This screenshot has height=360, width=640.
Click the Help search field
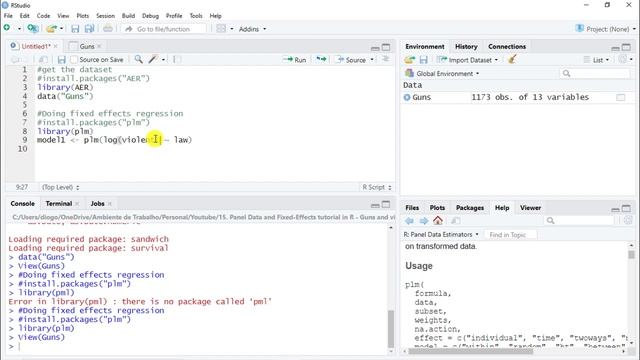coord(579,220)
